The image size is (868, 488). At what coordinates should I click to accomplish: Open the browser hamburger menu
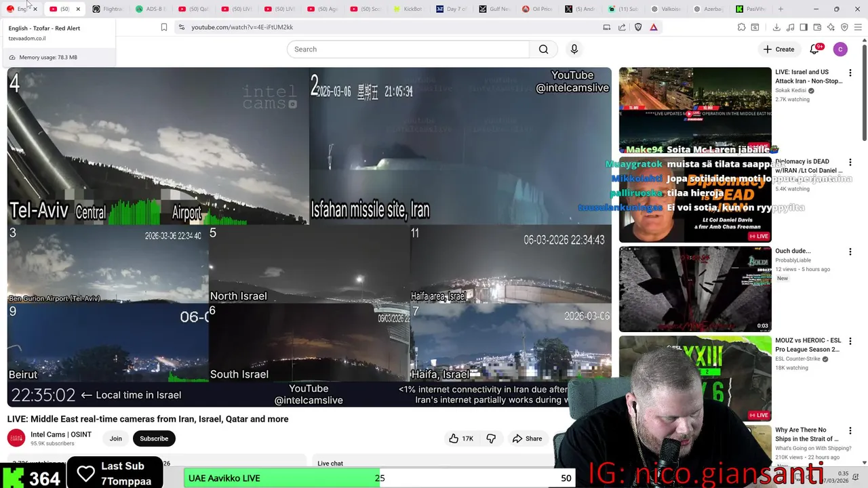(859, 27)
